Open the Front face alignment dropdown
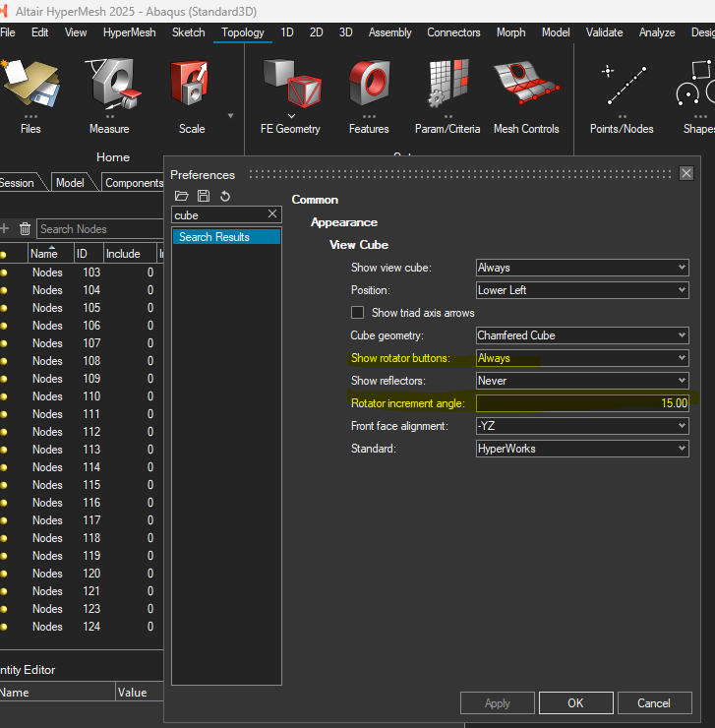The image size is (715, 728). click(x=581, y=426)
